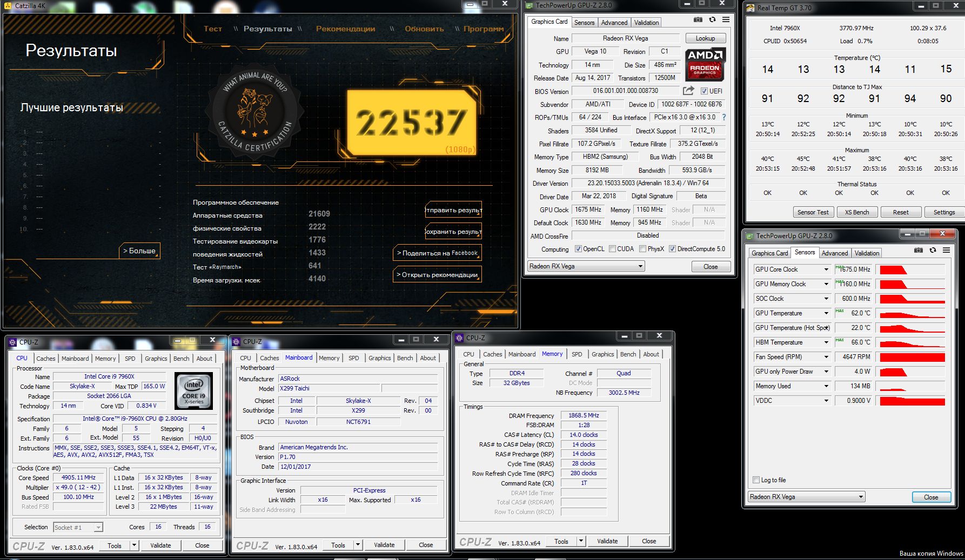Open Validation tab in GPU-Z Sensors window
The image size is (965, 560).
tap(867, 253)
